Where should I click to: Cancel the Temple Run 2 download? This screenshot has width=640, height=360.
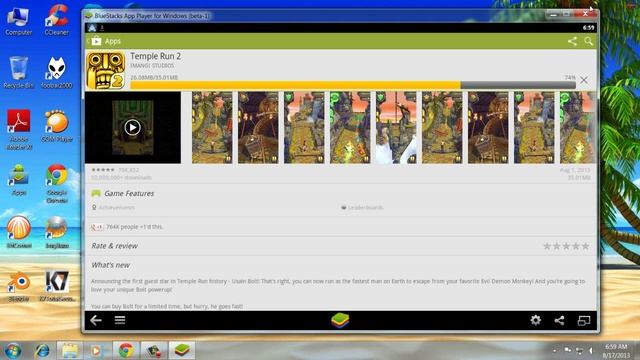coord(584,80)
